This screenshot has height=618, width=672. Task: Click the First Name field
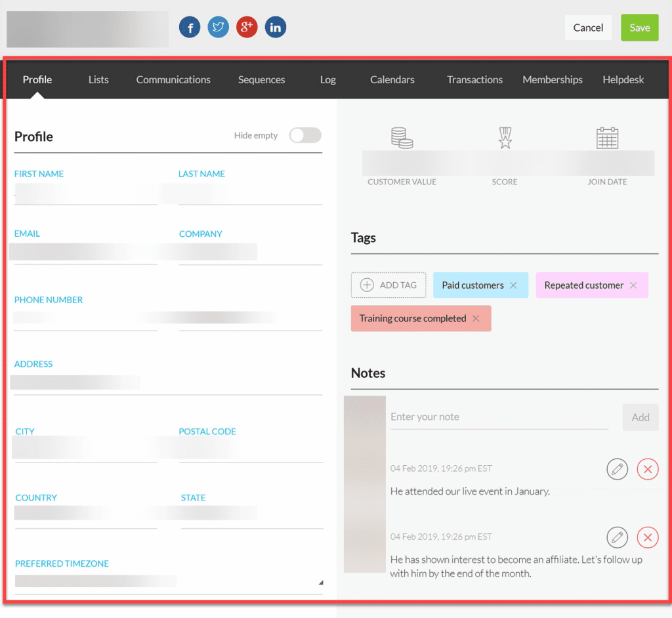coord(86,194)
